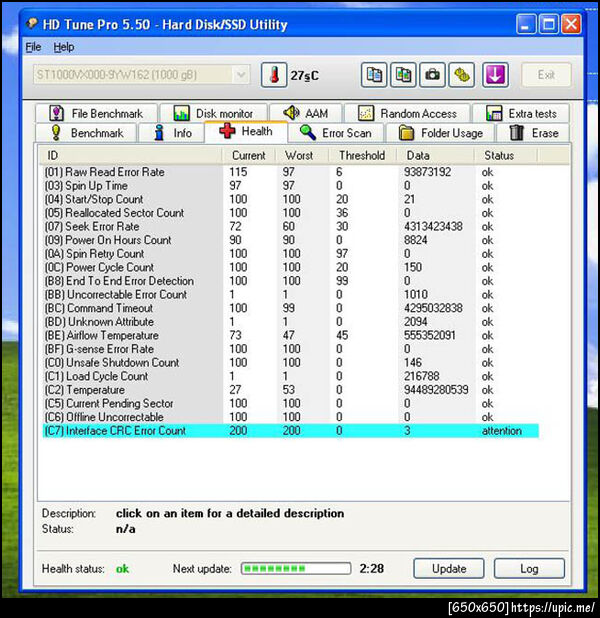600x618 pixels.
Task: Select the (0C) Power Cycle Count row
Action: [x=291, y=267]
